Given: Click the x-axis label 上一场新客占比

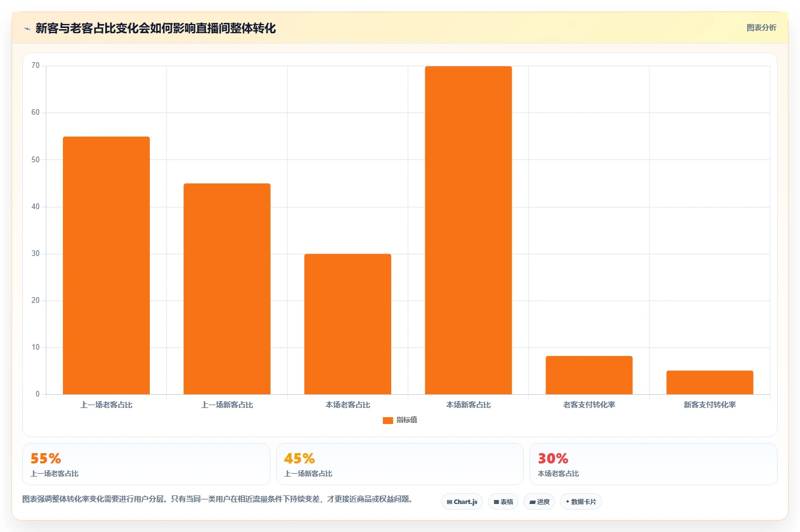Looking at the screenshot, I should [227, 405].
